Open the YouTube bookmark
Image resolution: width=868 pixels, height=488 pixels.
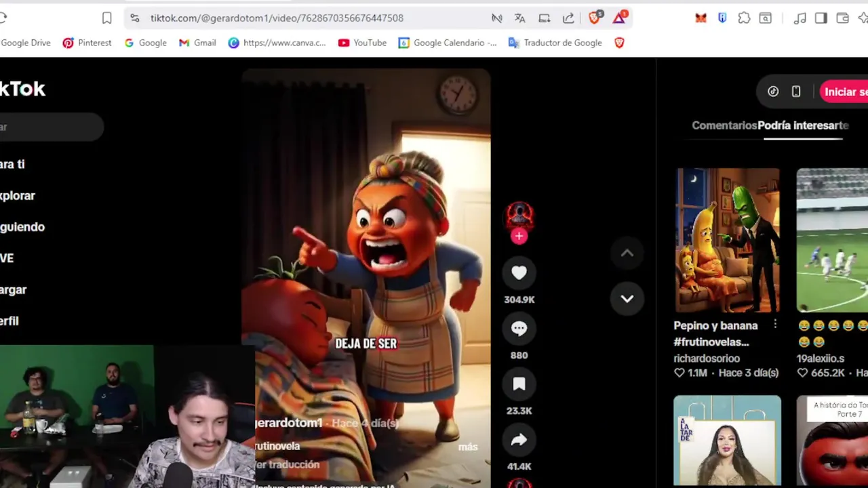click(362, 43)
